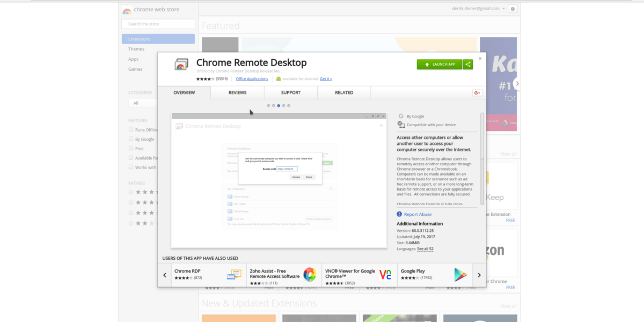Image resolution: width=644 pixels, height=322 pixels.
Task: Click the blue active screenshot indicator dot
Action: click(279, 106)
